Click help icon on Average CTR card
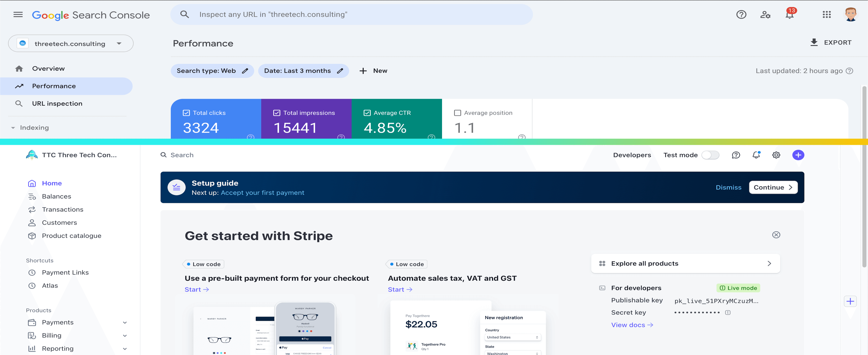Screen dimensions: 868x355 [x=431, y=137]
